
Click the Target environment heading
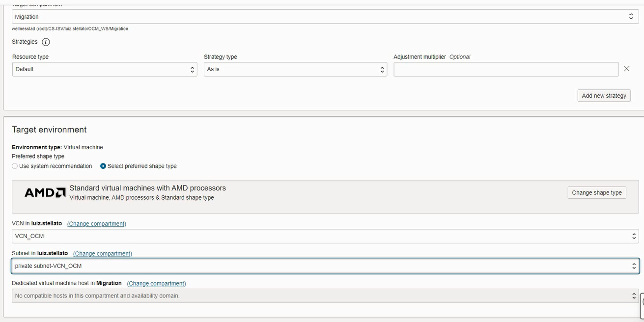tap(49, 130)
